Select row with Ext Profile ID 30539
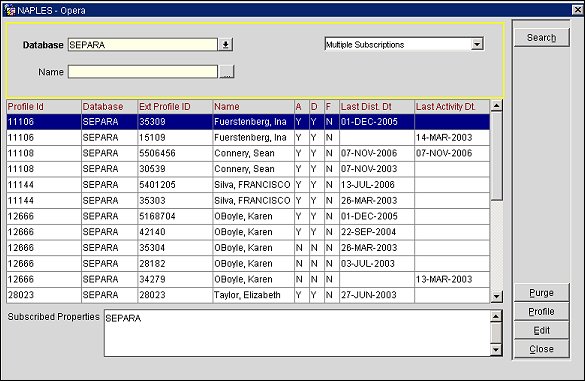The height and width of the screenshot is (381, 585). tap(248, 169)
